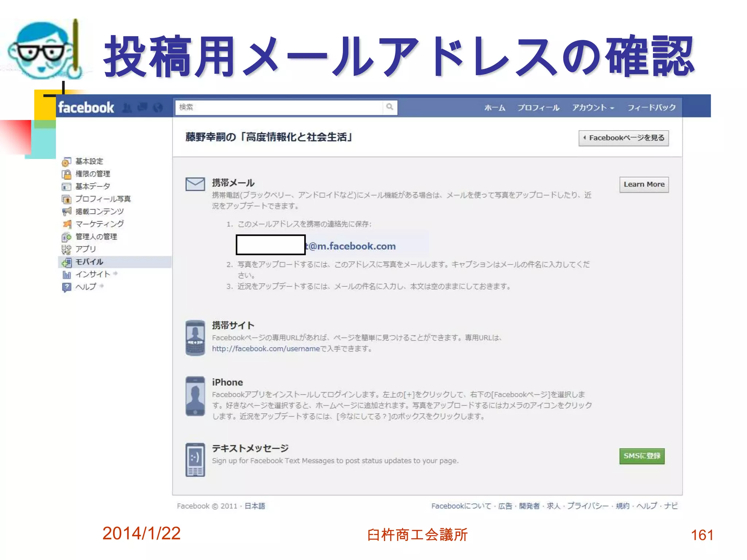Screen dimensions: 747x560
Task: Click the 携帯メール envelope icon
Action: 195,184
